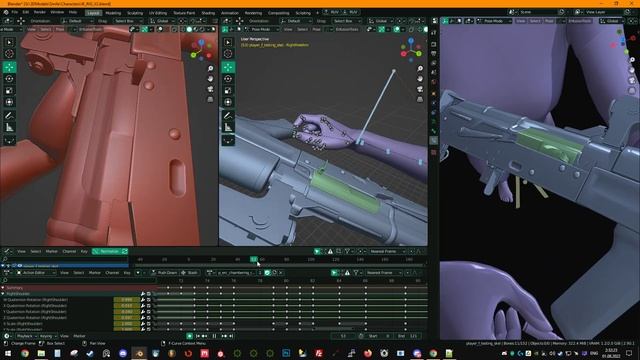Toggle camera view gizmo in middle viewport
Viewport: 640px width, 360px height.
[420, 89]
